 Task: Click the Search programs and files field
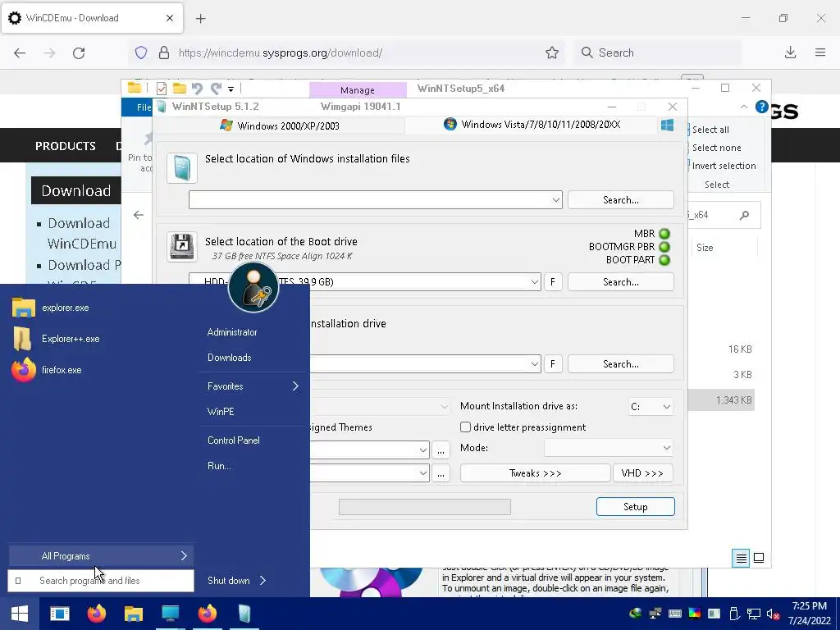[x=101, y=581]
